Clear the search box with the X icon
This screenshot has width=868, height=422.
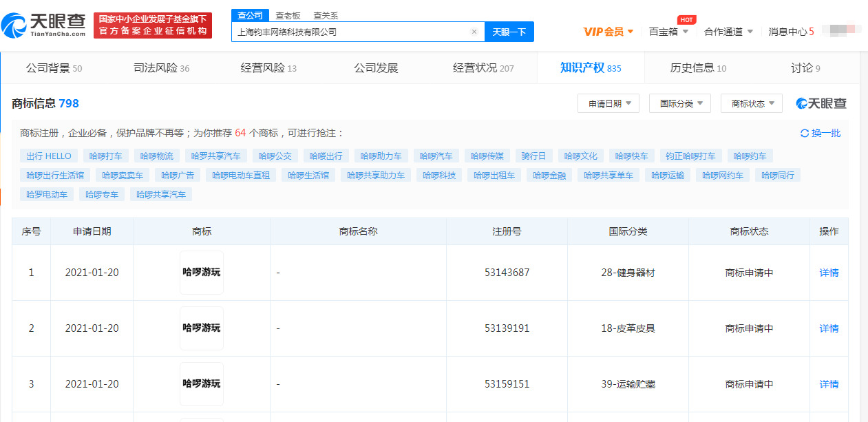474,32
